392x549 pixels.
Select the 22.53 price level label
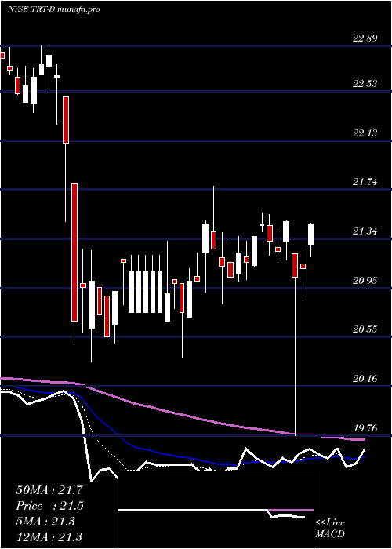click(x=365, y=83)
